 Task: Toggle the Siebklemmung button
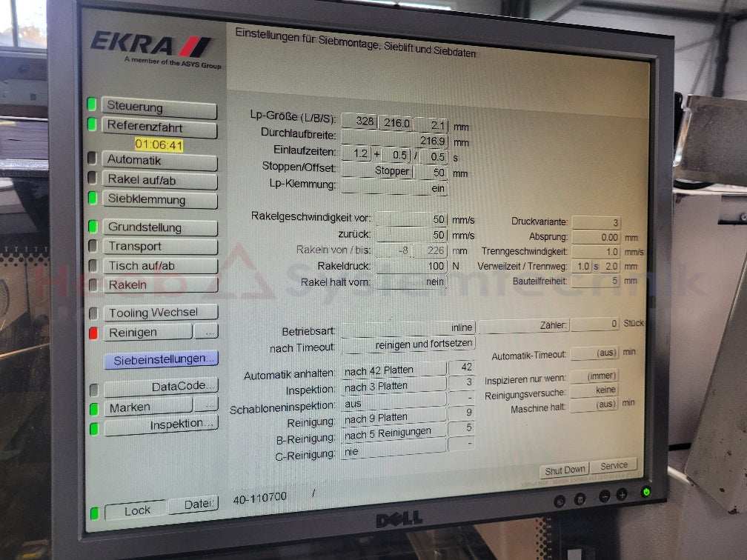159,199
